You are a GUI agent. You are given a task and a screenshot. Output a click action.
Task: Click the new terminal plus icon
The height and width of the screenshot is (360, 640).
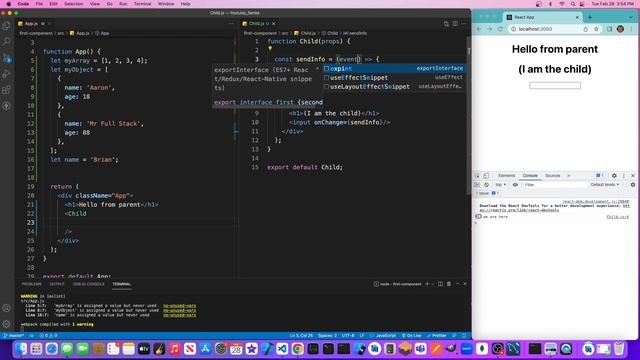[x=427, y=284]
